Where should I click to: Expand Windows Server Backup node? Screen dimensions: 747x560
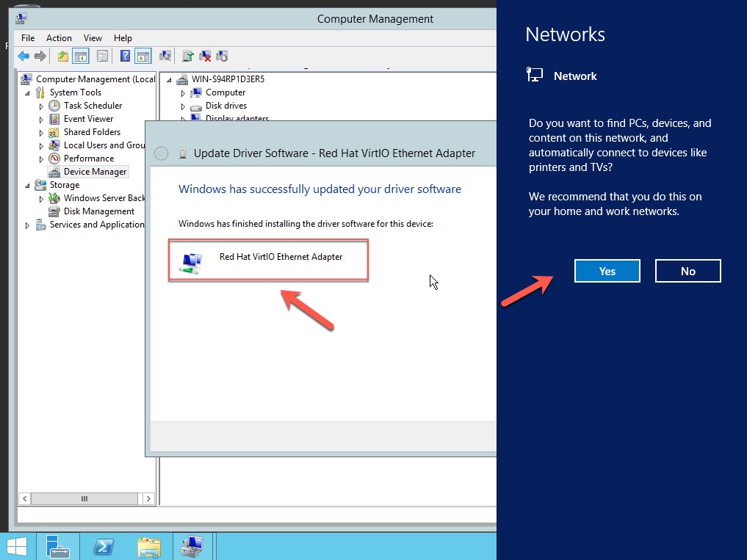(41, 199)
